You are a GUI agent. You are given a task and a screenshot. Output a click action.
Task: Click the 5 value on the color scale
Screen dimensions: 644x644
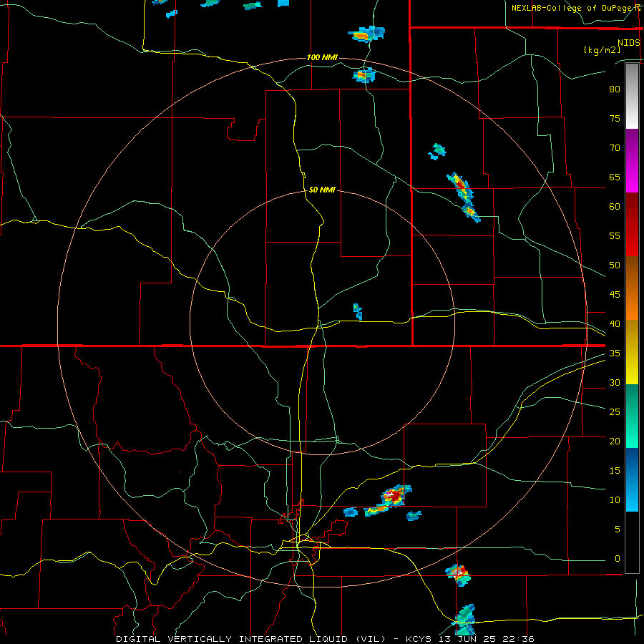[x=618, y=530]
